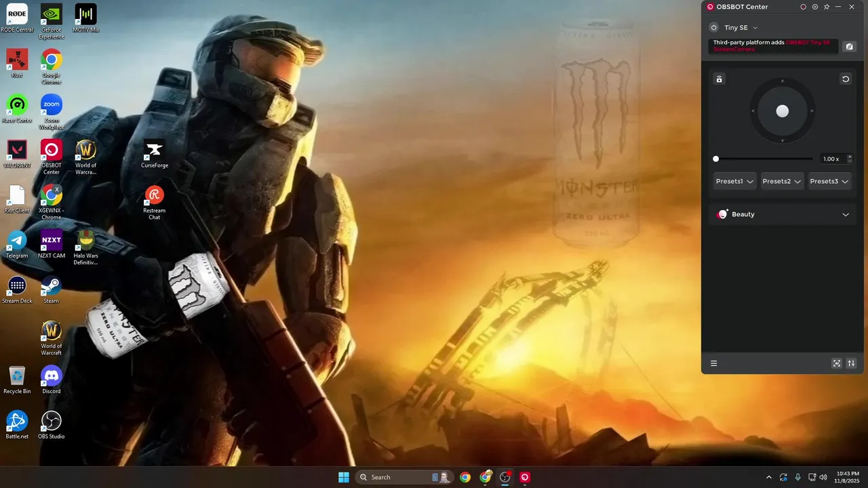Pin the OBSBOT Center window on top

tap(827, 7)
